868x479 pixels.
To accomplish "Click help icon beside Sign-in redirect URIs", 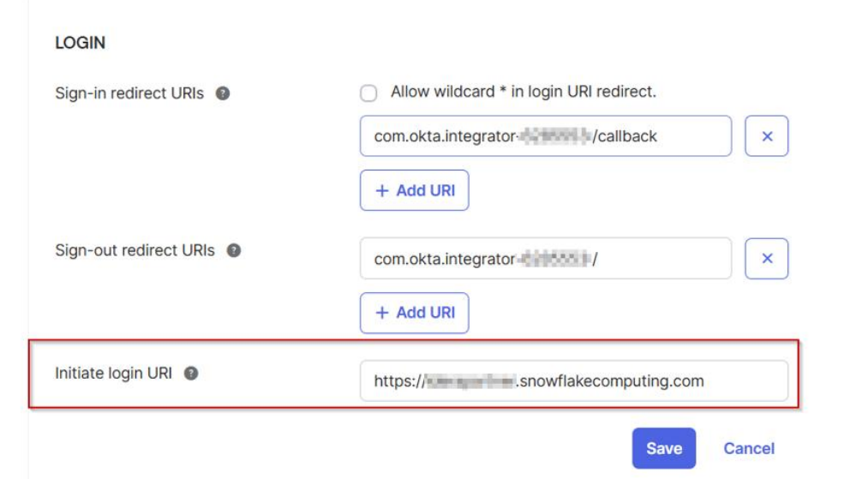I will point(223,93).
